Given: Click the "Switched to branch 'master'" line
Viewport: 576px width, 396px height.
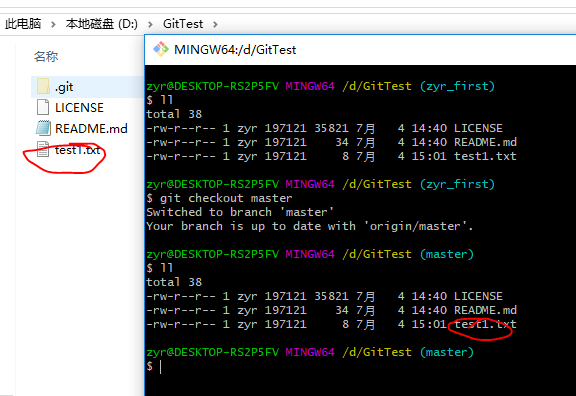Looking at the screenshot, I should coord(240,212).
